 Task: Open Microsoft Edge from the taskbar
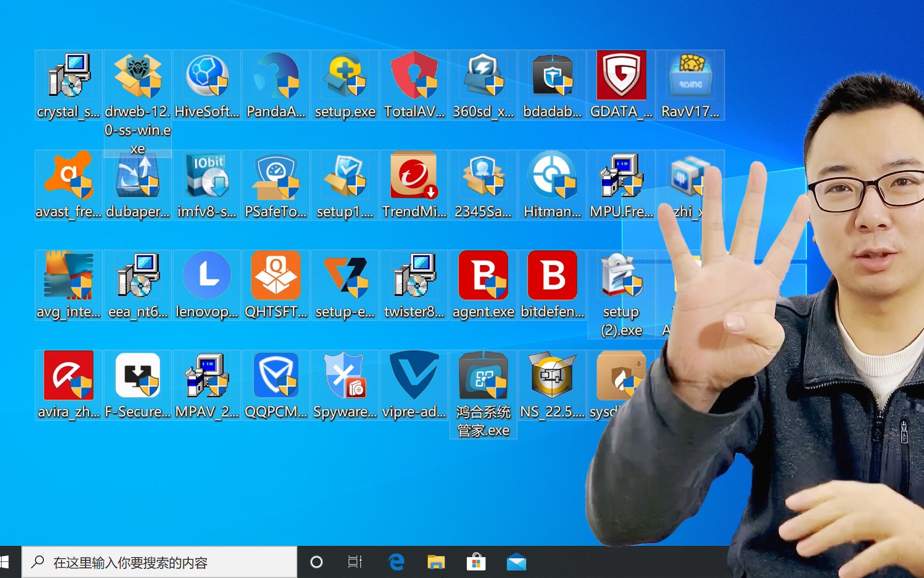tap(396, 562)
